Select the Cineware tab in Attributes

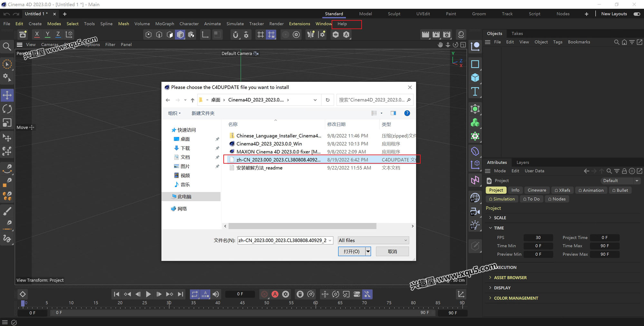537,190
